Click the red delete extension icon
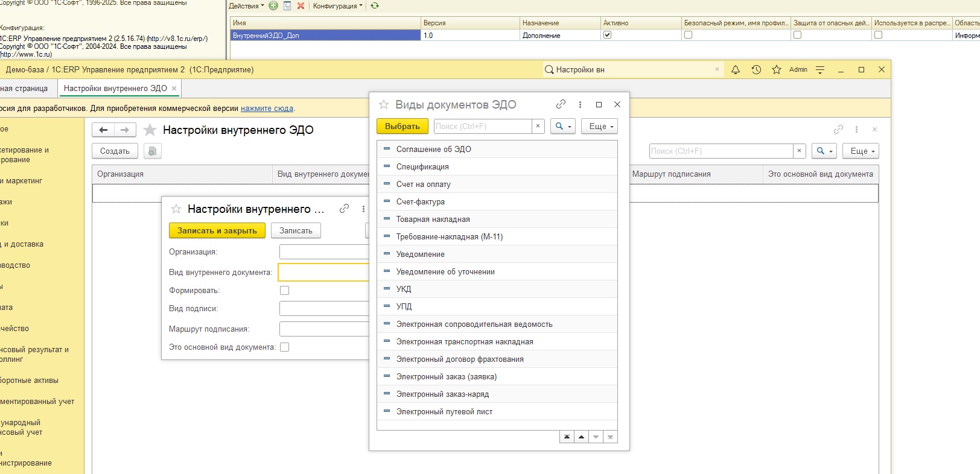Image resolution: width=980 pixels, height=474 pixels. coord(301,6)
